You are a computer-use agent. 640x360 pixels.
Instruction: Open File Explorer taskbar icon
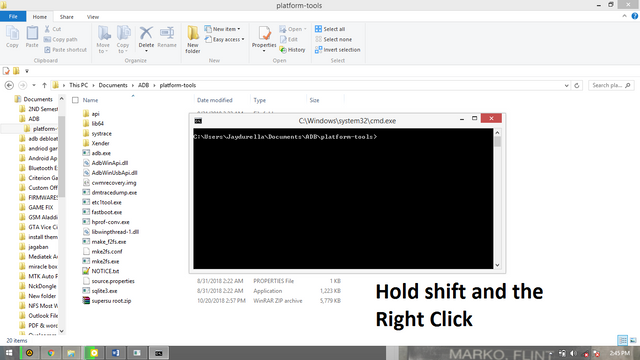71,353
